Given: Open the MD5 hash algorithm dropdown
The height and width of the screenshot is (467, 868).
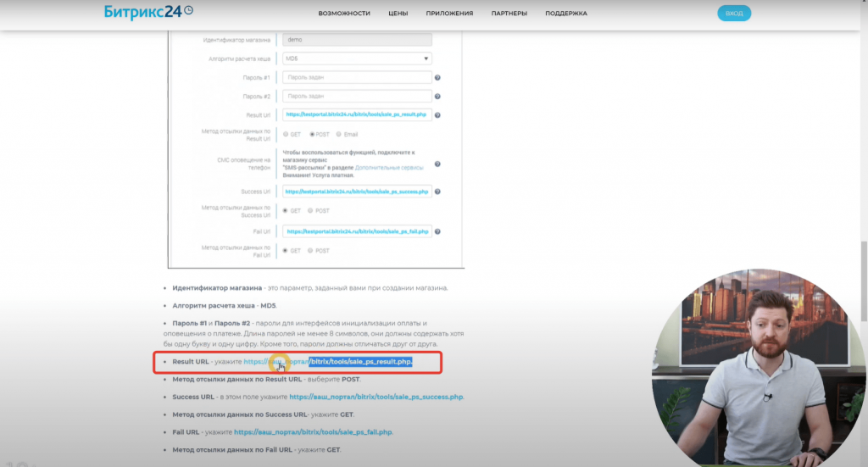Looking at the screenshot, I should point(357,58).
